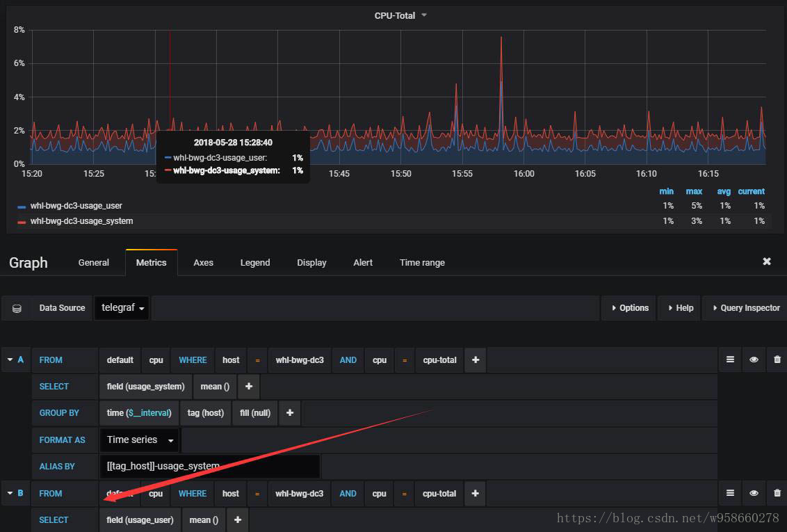Click usage_system legend color swatch
787x532 pixels.
(22, 222)
